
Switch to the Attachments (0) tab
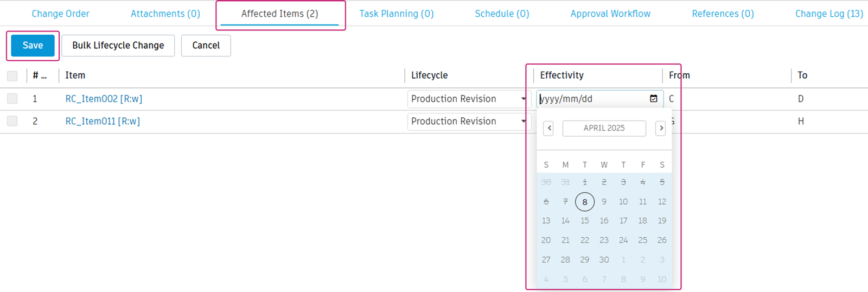(x=165, y=14)
